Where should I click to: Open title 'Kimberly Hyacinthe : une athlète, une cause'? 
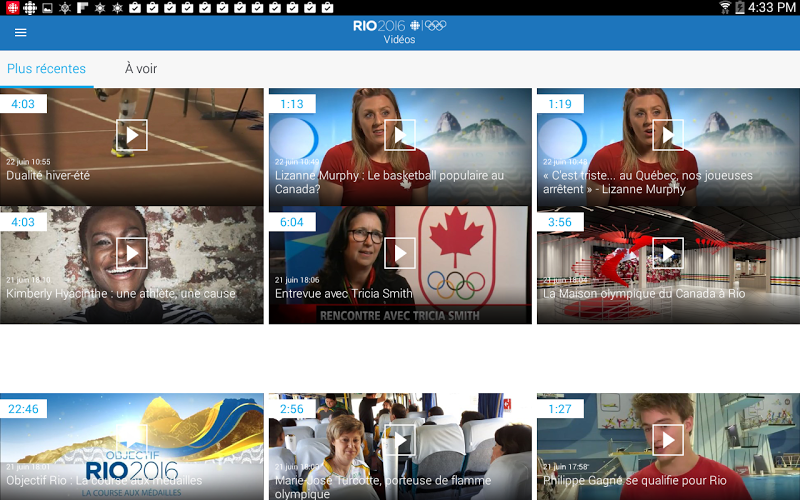click(x=121, y=294)
